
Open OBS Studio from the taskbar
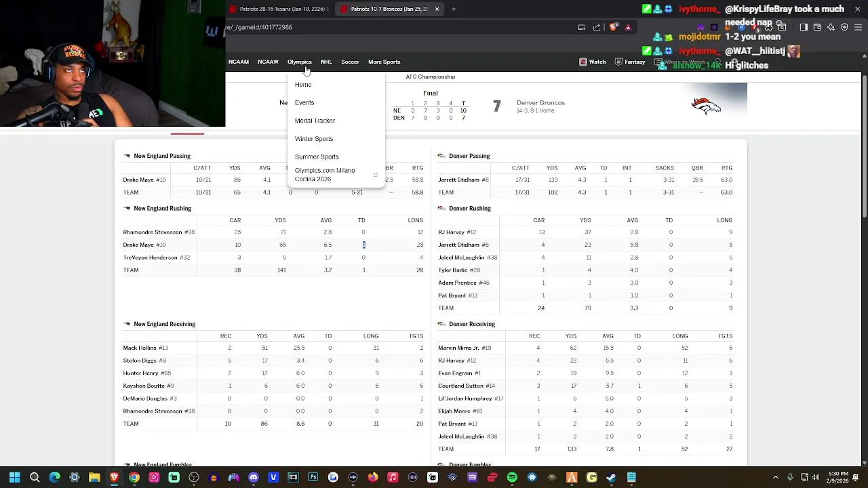(194, 477)
